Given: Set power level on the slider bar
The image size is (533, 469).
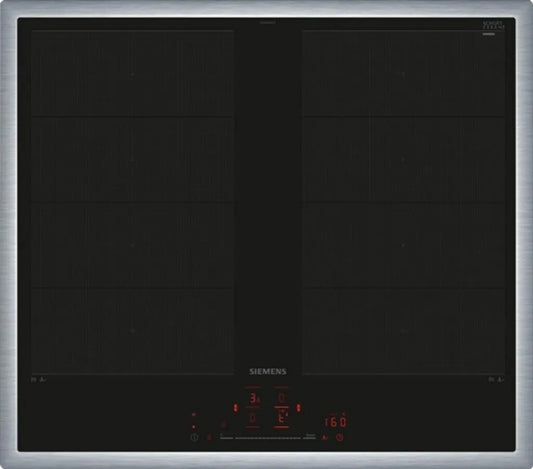Looking at the screenshot, I should pos(268,438).
